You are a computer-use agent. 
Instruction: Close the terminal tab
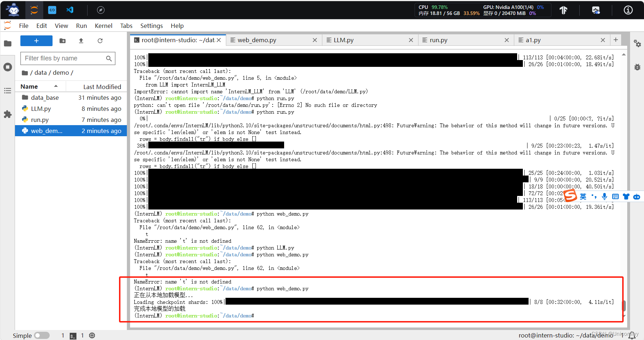pyautogui.click(x=219, y=40)
